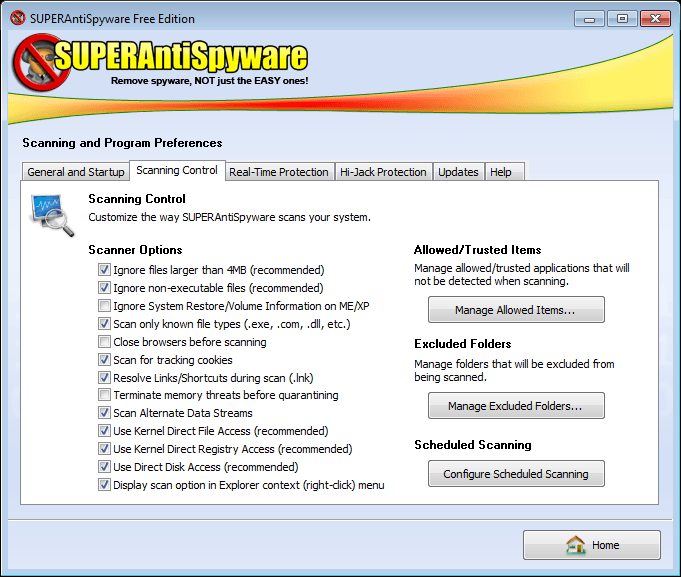Open the Real-Time Protection tab
The height and width of the screenshot is (577, 681).
tap(279, 172)
